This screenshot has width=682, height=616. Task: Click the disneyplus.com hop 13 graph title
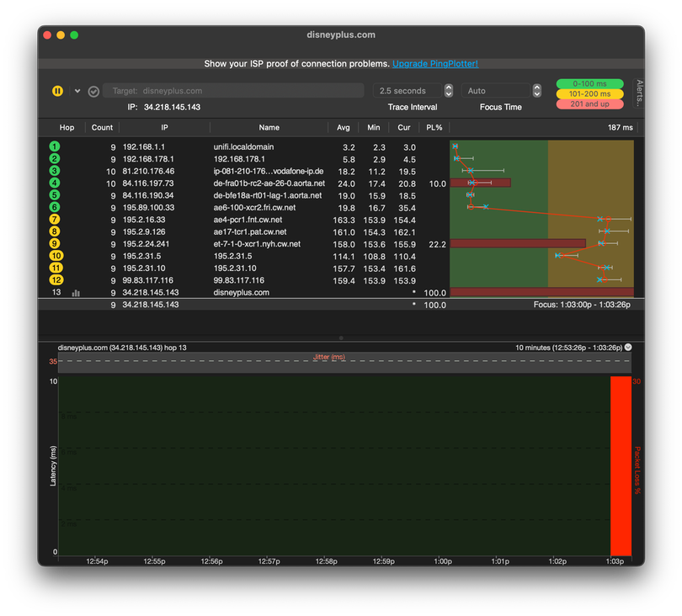click(122, 348)
